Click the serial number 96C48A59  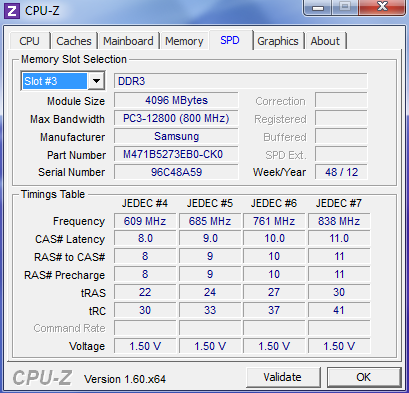[176, 172]
